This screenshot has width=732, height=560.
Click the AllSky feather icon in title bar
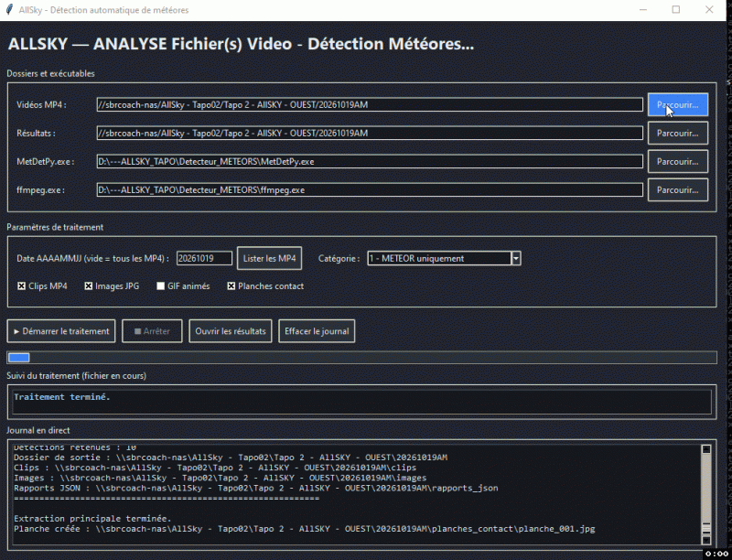[9, 10]
